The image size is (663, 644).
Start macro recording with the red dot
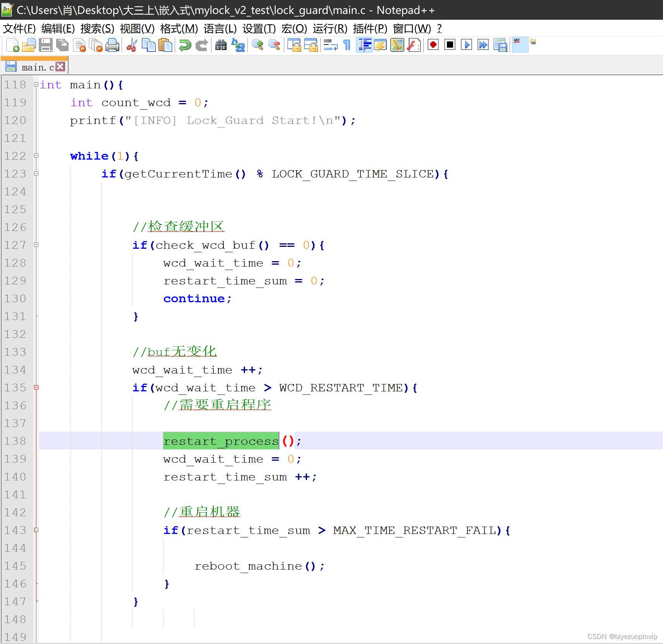pos(433,45)
